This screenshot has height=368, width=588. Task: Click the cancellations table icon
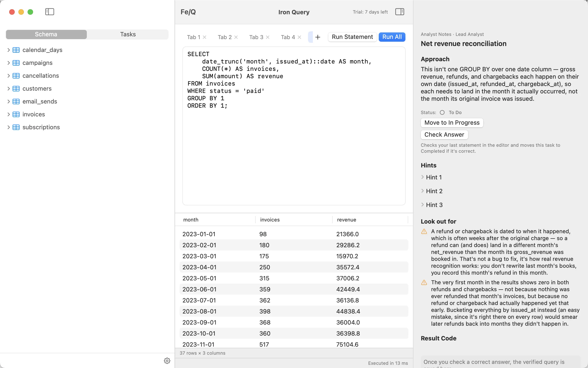point(16,76)
